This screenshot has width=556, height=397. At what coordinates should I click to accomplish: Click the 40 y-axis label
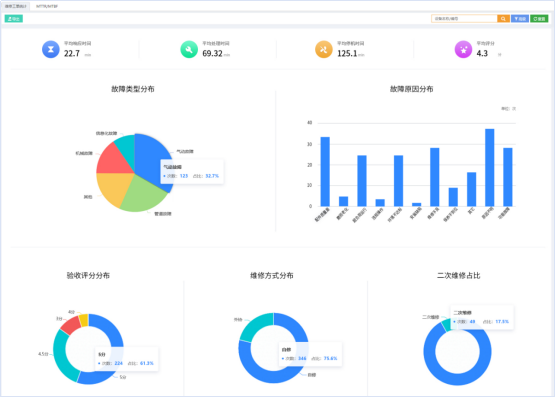pos(310,123)
